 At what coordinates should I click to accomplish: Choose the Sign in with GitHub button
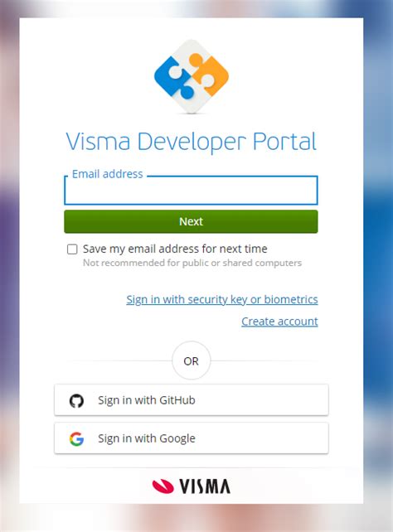(192, 400)
